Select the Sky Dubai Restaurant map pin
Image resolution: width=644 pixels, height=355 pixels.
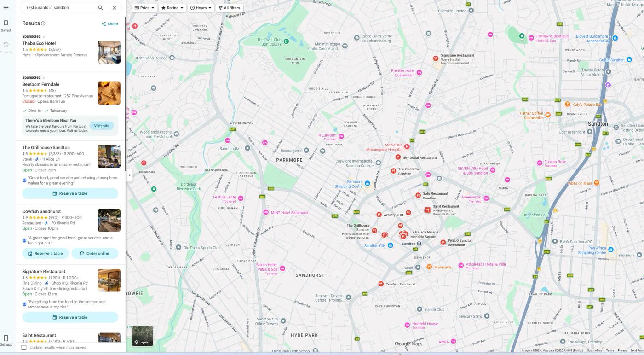398,157
